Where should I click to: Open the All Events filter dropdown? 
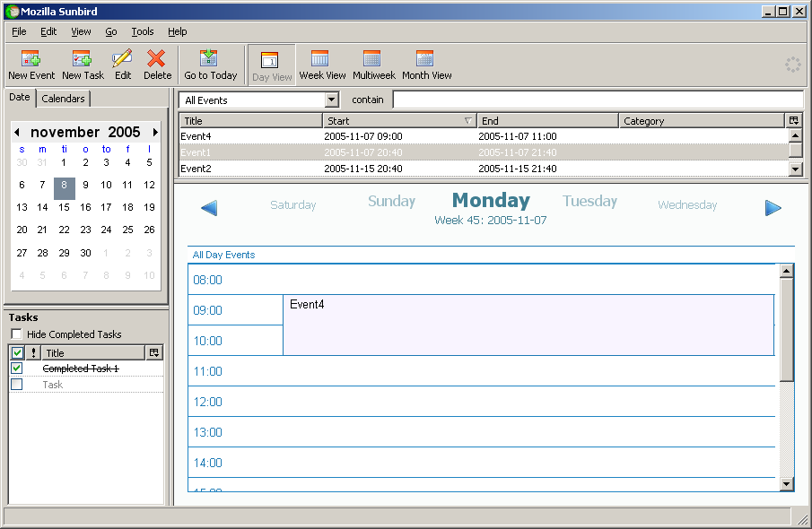(331, 100)
